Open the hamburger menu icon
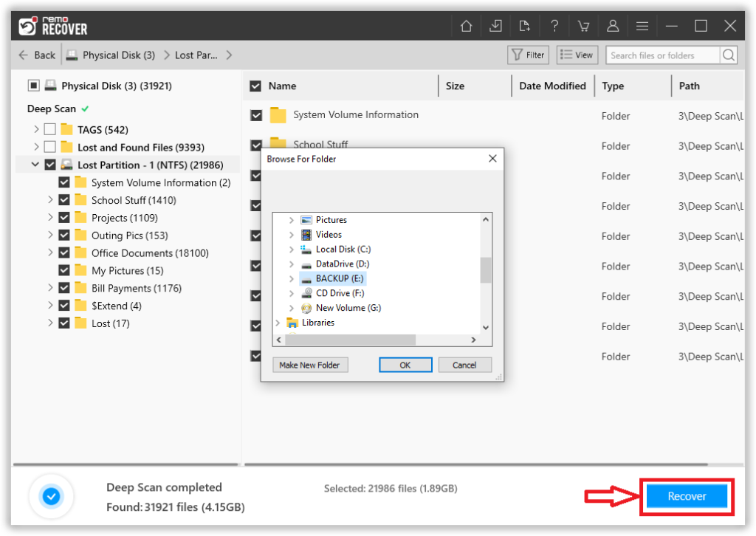756x536 pixels. tap(642, 26)
